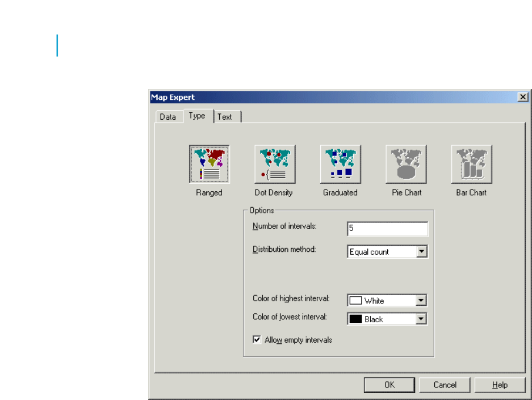Expand the Distribution method dropdown arrow

(x=421, y=251)
